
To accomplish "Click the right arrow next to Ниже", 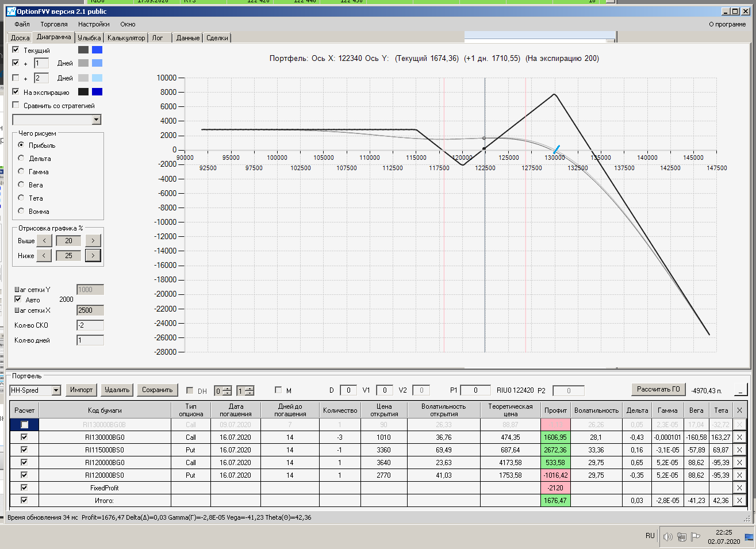I will [x=93, y=255].
